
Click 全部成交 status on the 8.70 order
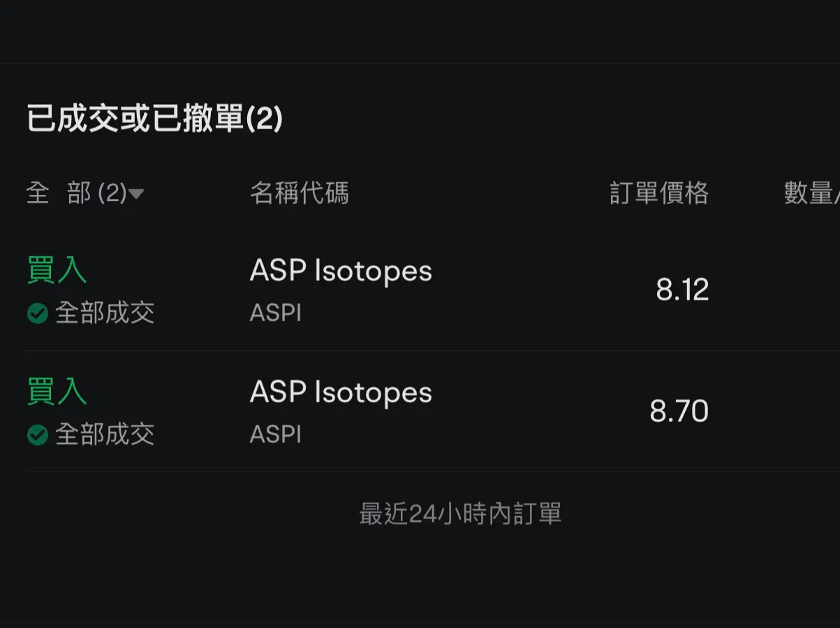105,435
